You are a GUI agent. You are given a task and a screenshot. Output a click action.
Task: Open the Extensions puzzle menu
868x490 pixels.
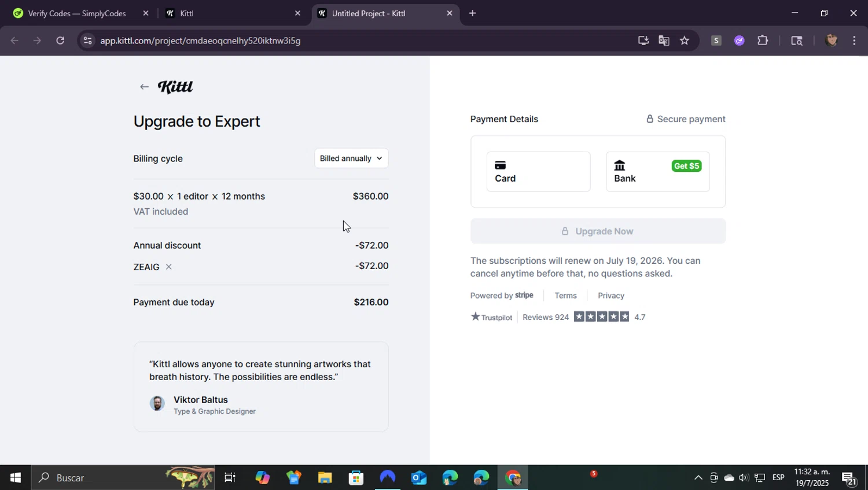(763, 40)
